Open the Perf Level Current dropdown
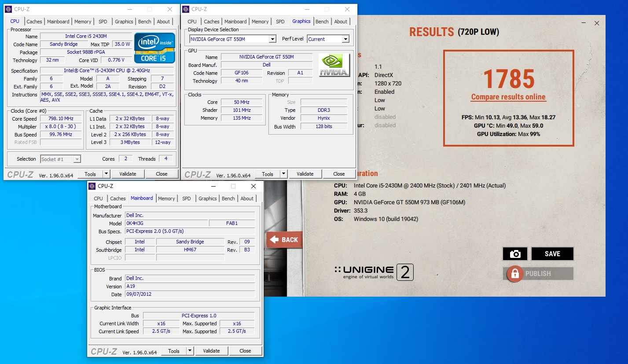628x364 pixels. point(345,39)
